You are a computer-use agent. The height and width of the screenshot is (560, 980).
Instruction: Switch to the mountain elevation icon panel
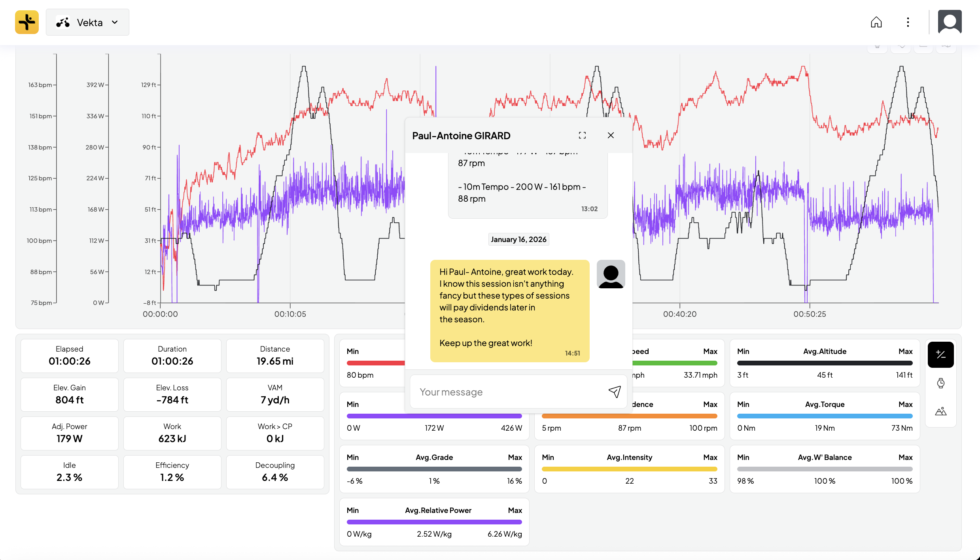pyautogui.click(x=940, y=412)
